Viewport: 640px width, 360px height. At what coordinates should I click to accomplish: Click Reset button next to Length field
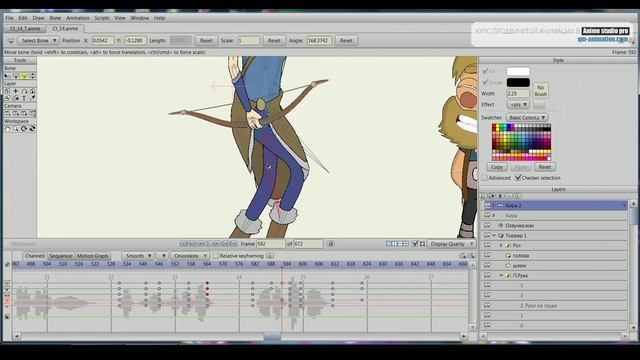206,41
